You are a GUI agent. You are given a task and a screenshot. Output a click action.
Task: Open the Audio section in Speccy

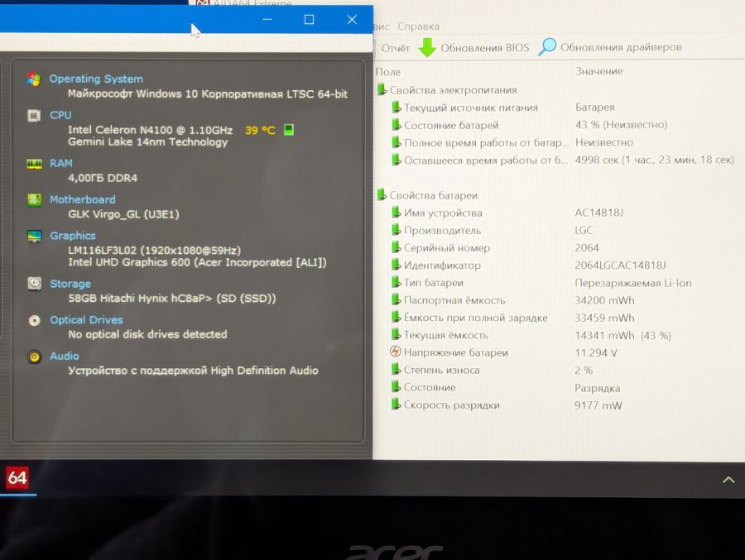[x=65, y=356]
